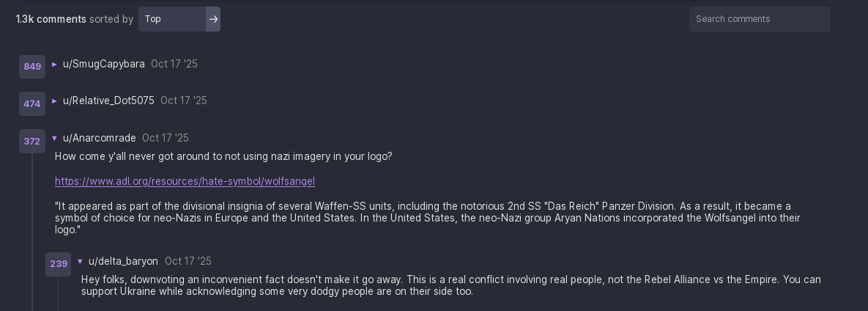Click delta_baryon's Oct 17 '25 timestamp

[188, 262]
